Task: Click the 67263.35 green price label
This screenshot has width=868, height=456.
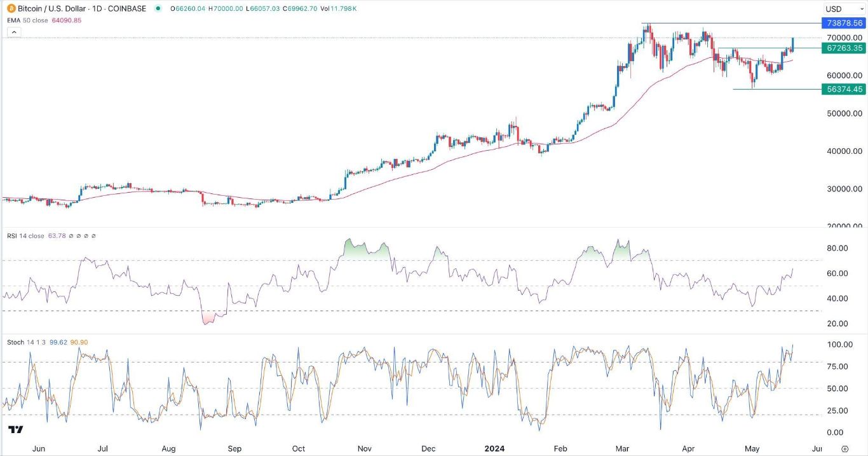Action: click(843, 48)
